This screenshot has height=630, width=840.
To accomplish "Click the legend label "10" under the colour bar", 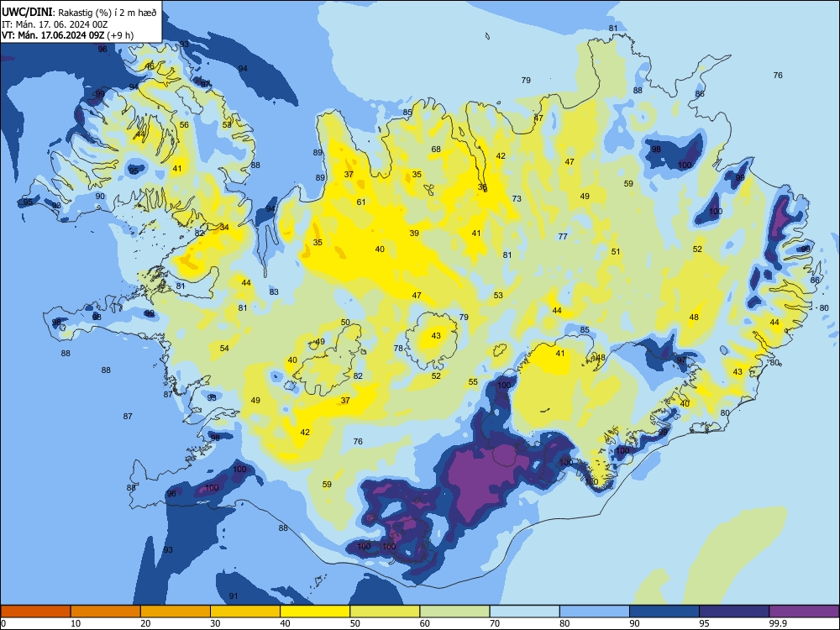I will tap(76, 623).
